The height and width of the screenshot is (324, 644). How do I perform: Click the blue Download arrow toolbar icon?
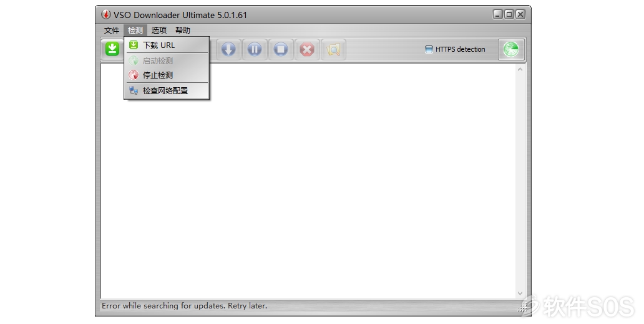(228, 50)
